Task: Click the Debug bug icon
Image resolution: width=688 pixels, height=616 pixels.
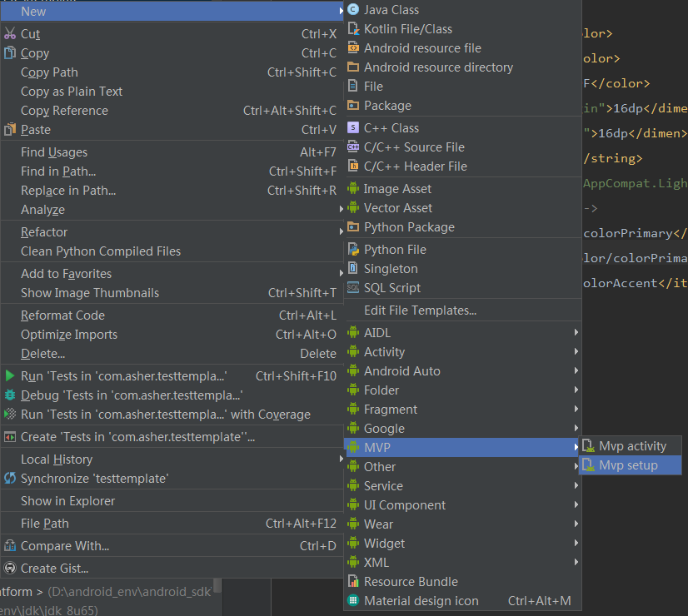Action: [10, 395]
